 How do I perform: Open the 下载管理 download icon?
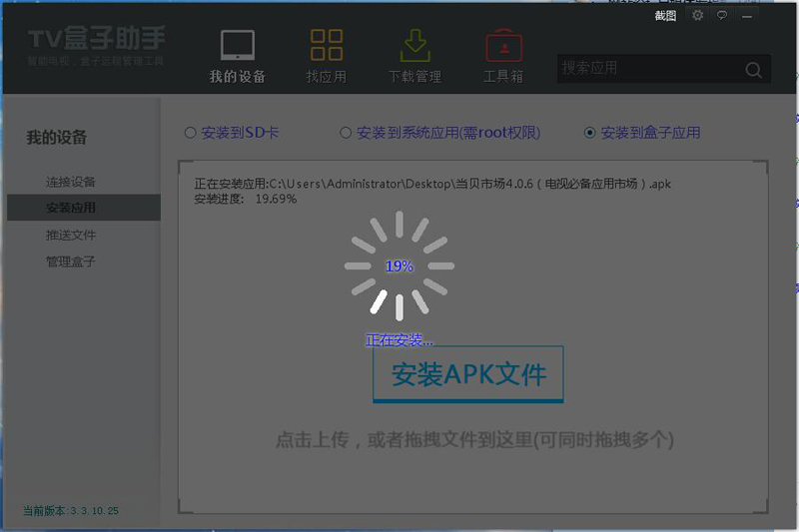tap(414, 45)
